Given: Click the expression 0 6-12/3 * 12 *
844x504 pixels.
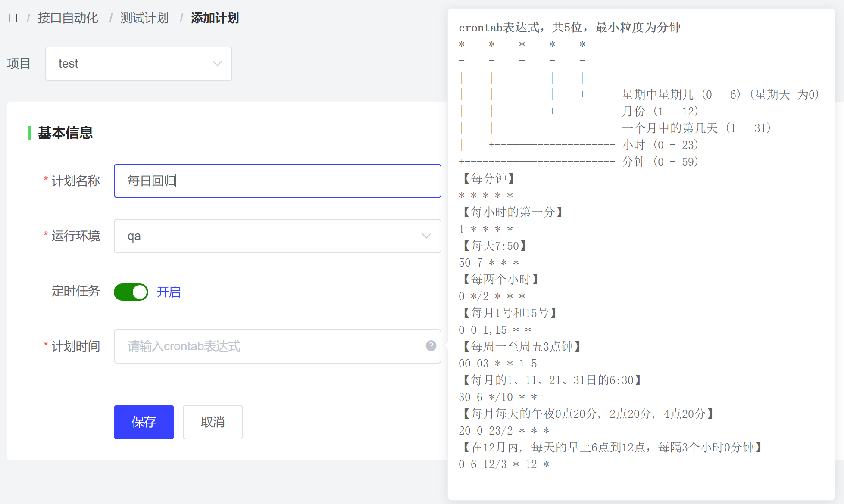Looking at the screenshot, I should click(504, 464).
